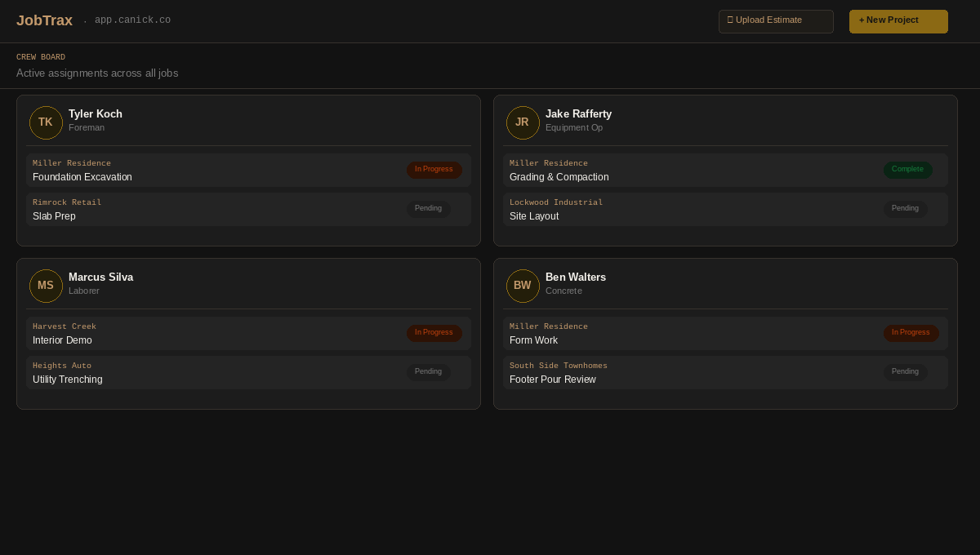Click In Progress badge on Interior Demo

pyautogui.click(x=434, y=333)
